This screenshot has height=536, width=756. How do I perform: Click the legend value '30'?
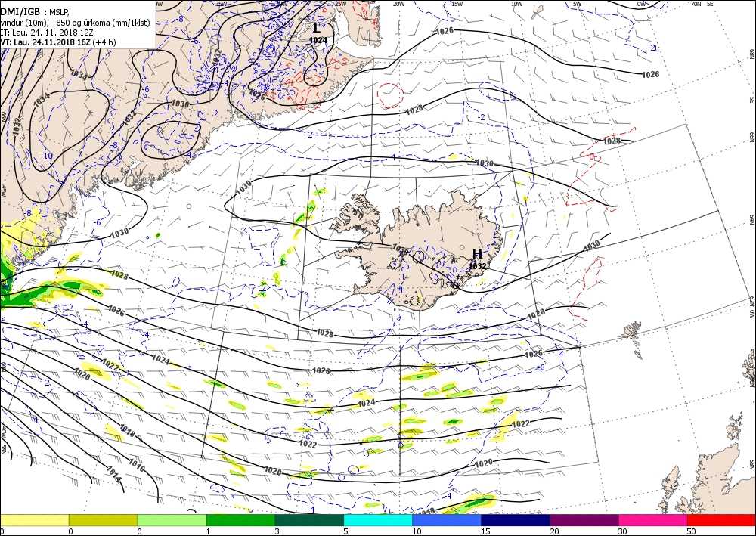pyautogui.click(x=622, y=531)
